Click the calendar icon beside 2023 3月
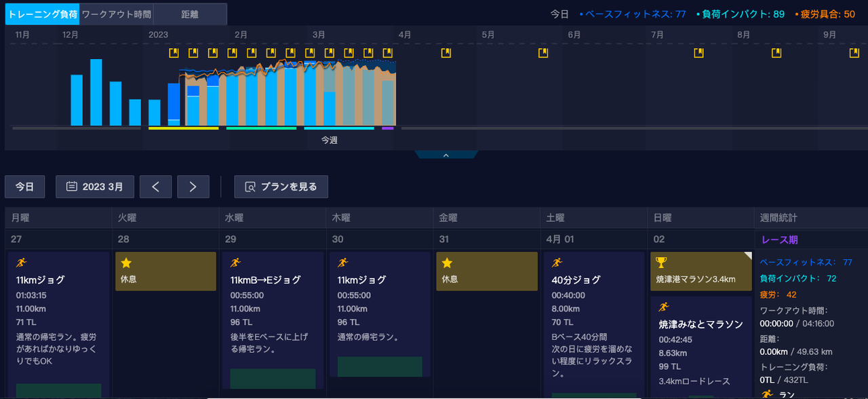Screen dimensions: 868x399 [x=71, y=187]
